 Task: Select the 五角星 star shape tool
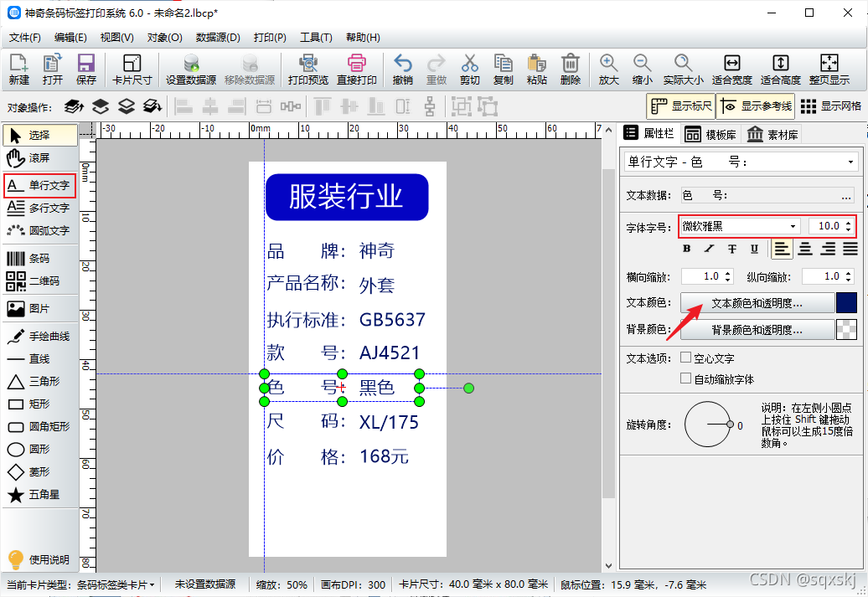tap(39, 494)
